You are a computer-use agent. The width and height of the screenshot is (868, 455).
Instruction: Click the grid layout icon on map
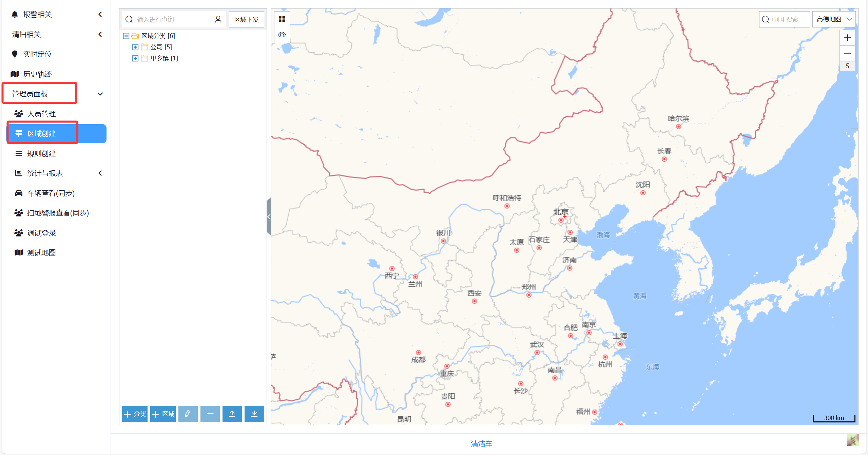coord(282,19)
